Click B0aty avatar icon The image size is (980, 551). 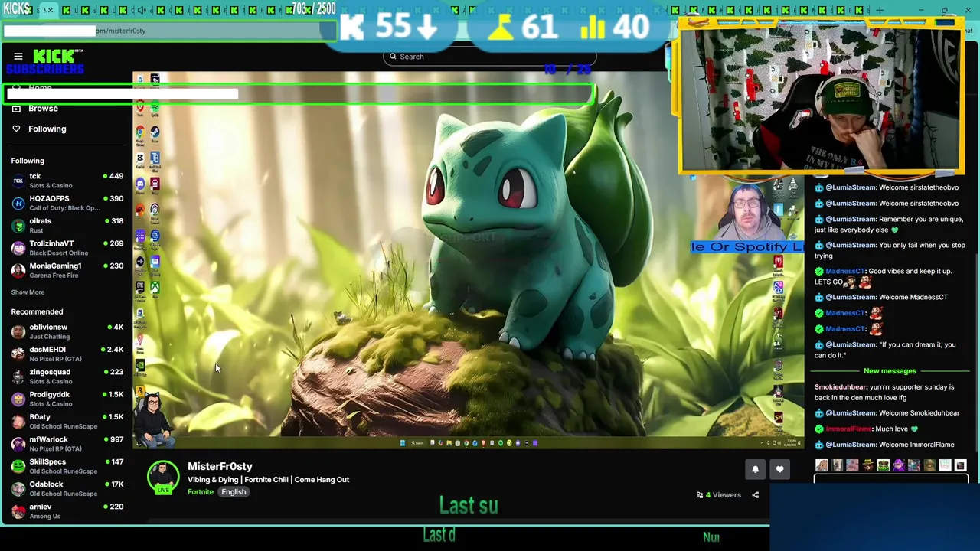[x=18, y=421]
